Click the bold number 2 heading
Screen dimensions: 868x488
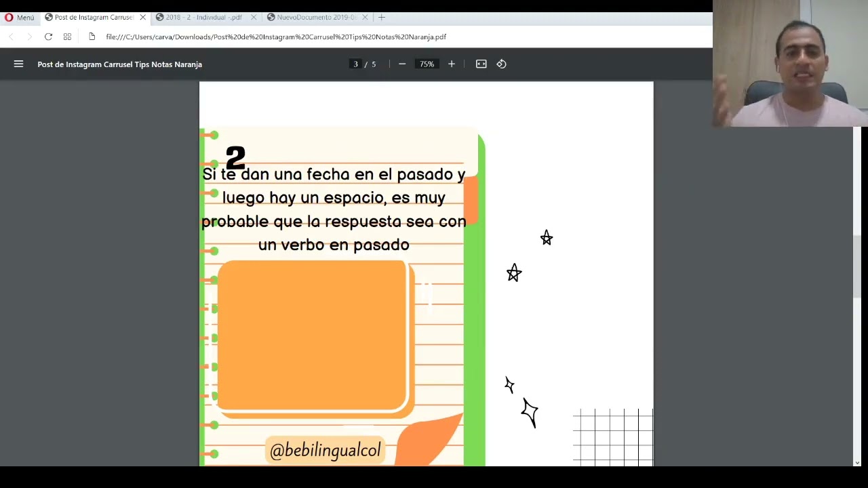[x=235, y=159]
